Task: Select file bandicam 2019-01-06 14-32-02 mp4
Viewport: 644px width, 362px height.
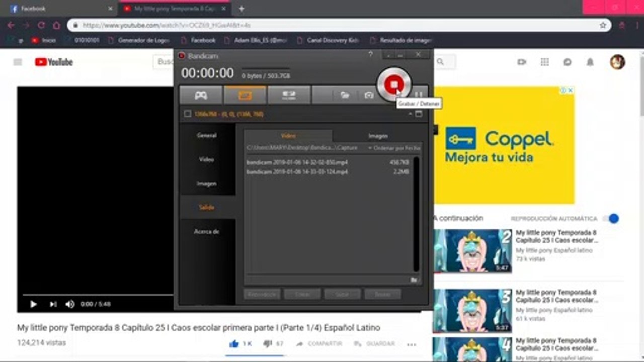Action: [328, 162]
